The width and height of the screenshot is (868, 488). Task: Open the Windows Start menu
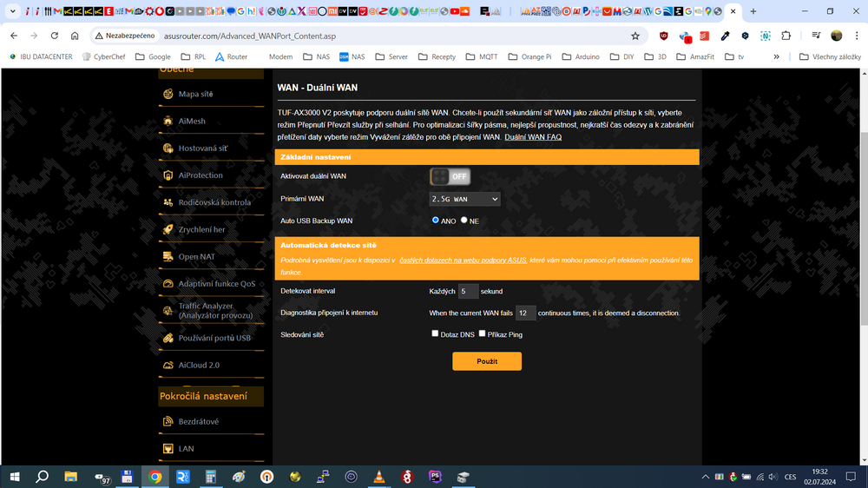coord(15,477)
